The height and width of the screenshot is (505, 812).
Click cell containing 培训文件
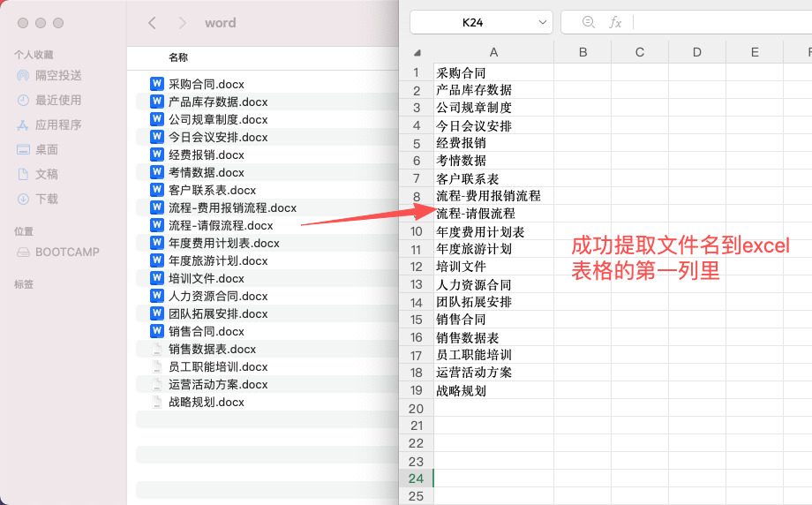[493, 267]
